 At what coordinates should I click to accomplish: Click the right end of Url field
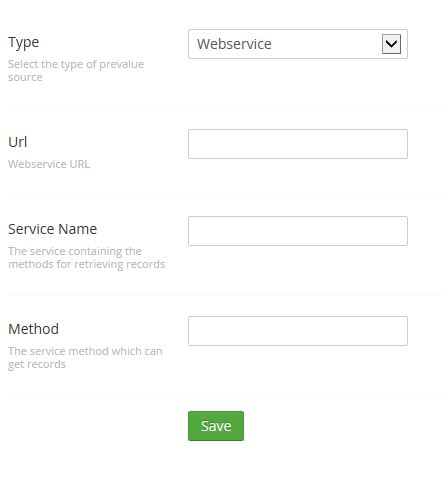point(398,144)
